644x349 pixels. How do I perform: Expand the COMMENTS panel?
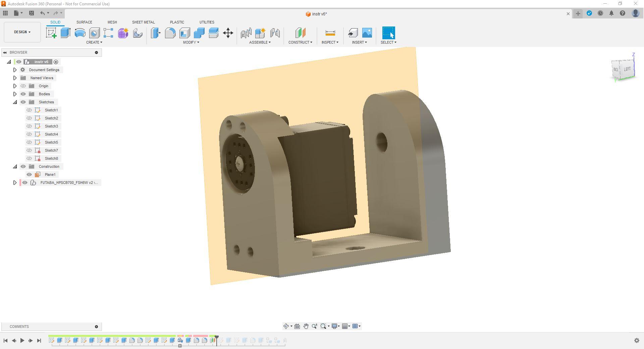pyautogui.click(x=96, y=327)
